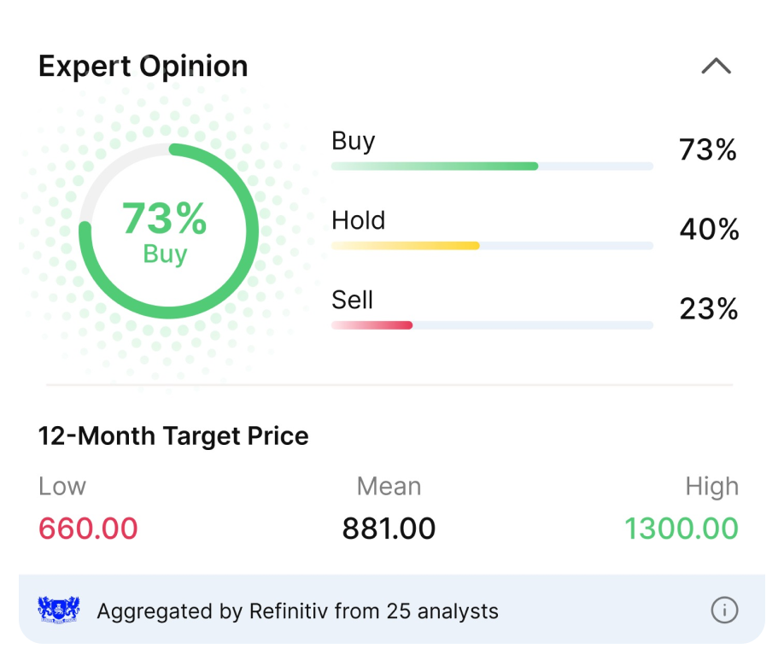Click the yellow Hold progress bar
The image size is (784, 672).
tap(492, 246)
